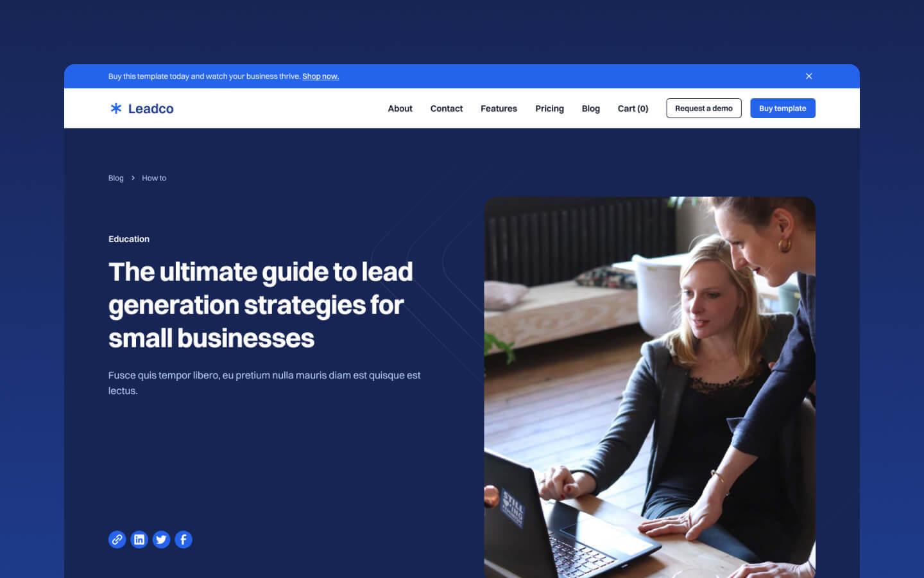The width and height of the screenshot is (924, 578).
Task: Click the hero image of the two women
Action: pyautogui.click(x=650, y=385)
